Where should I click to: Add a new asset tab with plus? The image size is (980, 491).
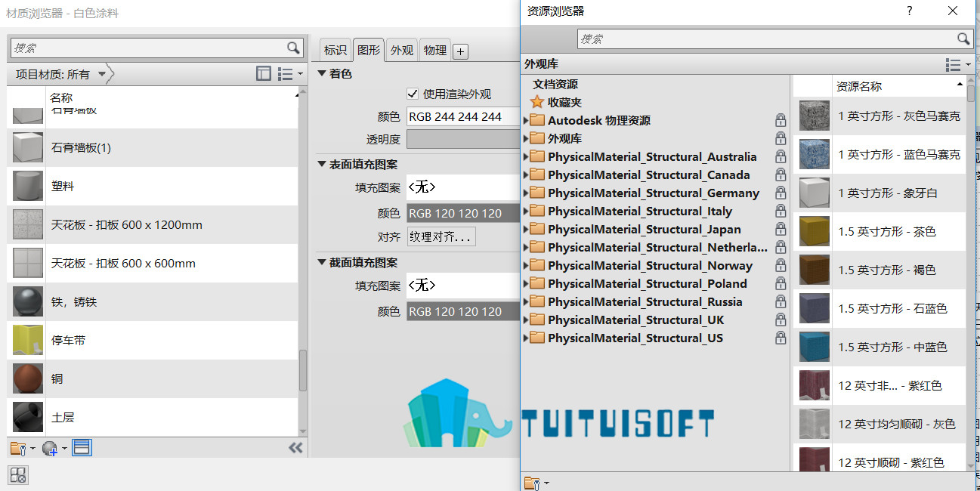tap(461, 52)
